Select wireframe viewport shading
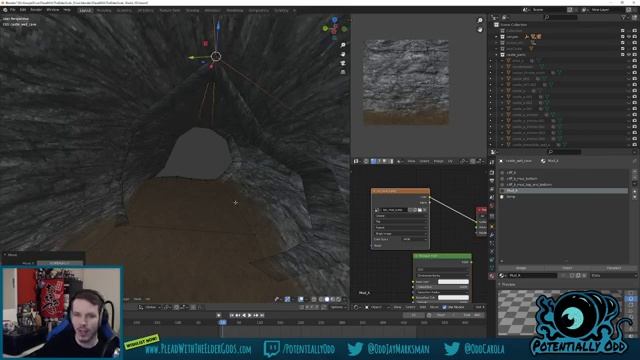Viewport: 640px width, 360px height. 321,299
